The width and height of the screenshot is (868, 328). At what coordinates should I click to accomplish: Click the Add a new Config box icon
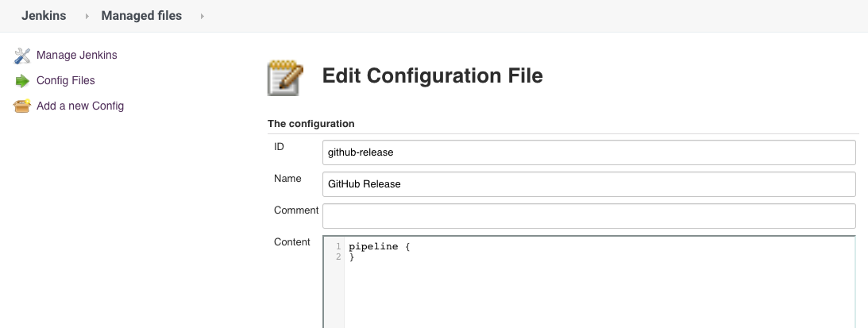point(22,106)
